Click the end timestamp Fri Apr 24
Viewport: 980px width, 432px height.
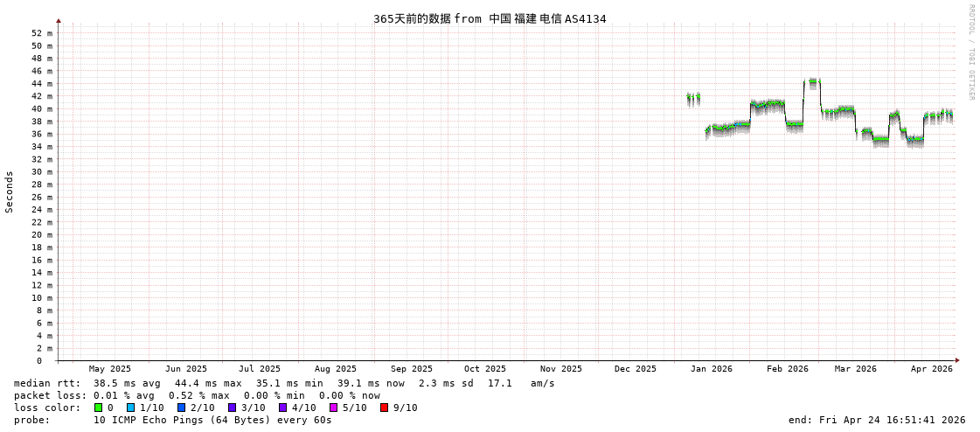(x=877, y=420)
